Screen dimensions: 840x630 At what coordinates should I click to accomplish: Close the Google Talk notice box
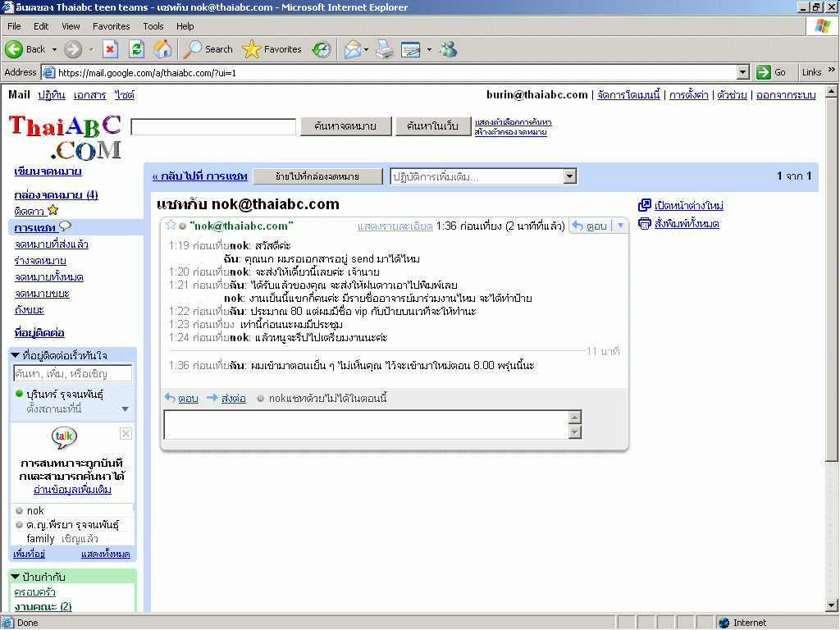tap(126, 433)
